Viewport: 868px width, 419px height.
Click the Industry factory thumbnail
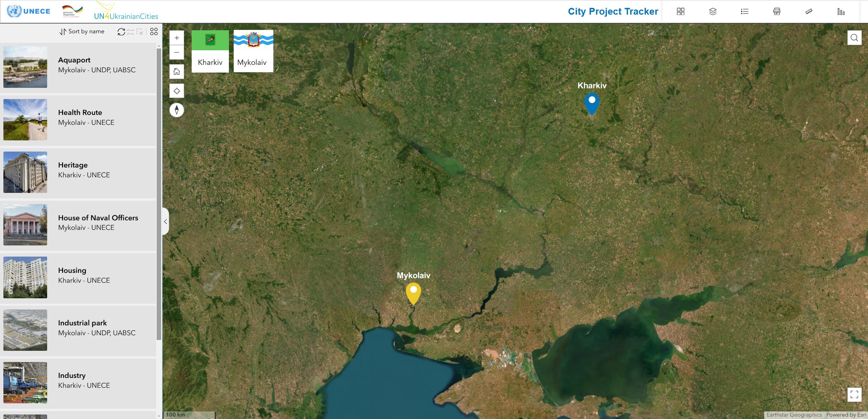click(x=25, y=383)
